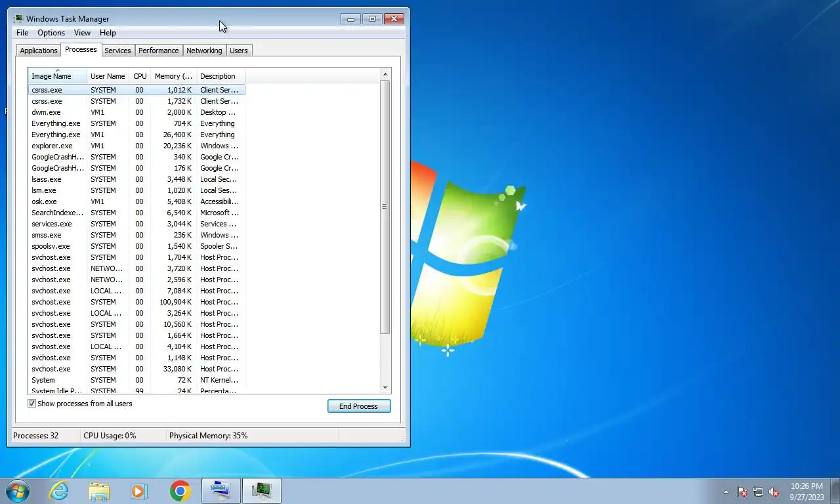The width and height of the screenshot is (840, 504).
Task: Select Everything.exe run by SYSTEM
Action: pos(136,123)
